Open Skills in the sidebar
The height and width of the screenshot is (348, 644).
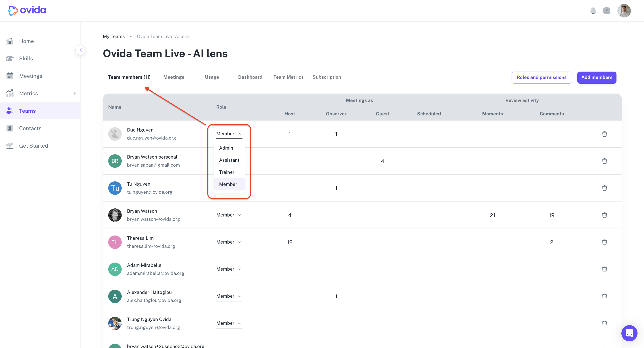[40, 59]
